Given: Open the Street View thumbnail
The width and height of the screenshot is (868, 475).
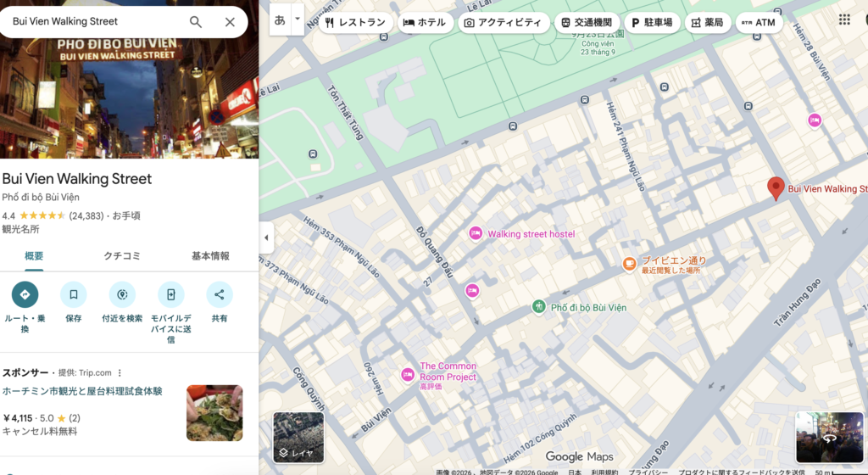Looking at the screenshot, I should [829, 438].
